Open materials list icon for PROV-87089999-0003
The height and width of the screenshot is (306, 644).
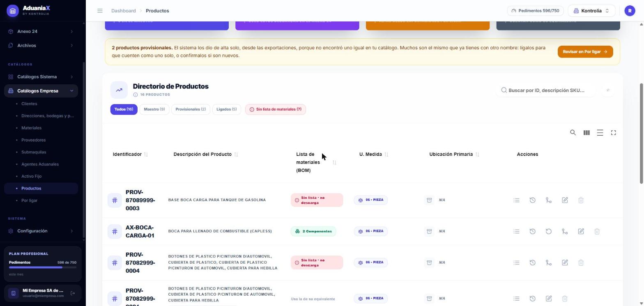coord(516,200)
